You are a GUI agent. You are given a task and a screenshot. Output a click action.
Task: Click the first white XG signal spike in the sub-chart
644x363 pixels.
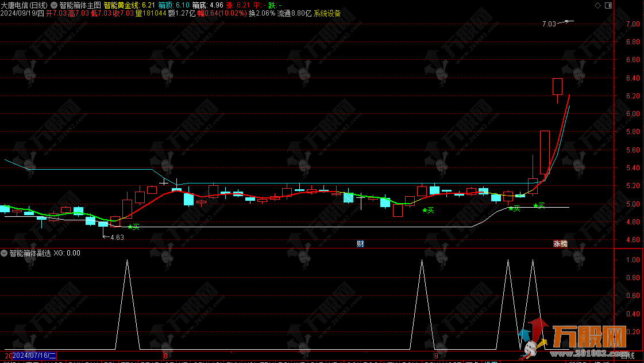tap(128, 304)
